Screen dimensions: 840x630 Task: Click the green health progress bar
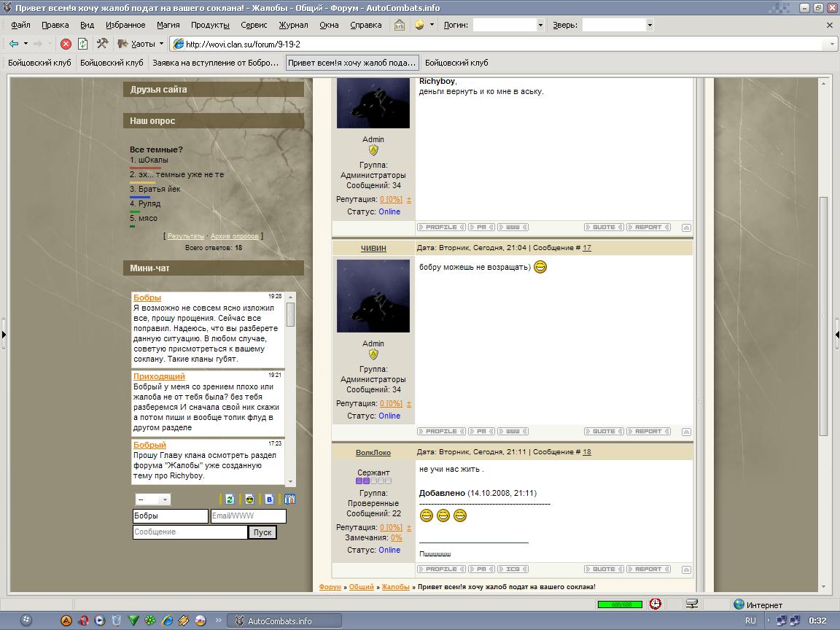[x=620, y=604]
